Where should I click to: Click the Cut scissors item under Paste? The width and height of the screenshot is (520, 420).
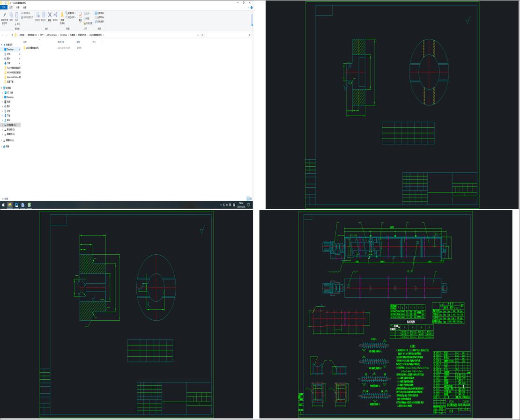pos(18,24)
